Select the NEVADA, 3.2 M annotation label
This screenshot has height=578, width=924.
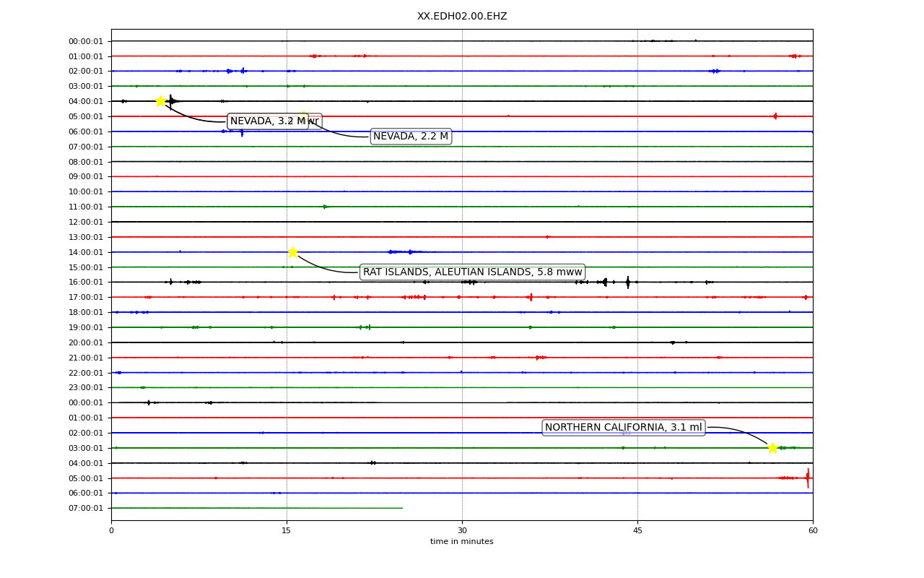pyautogui.click(x=268, y=121)
